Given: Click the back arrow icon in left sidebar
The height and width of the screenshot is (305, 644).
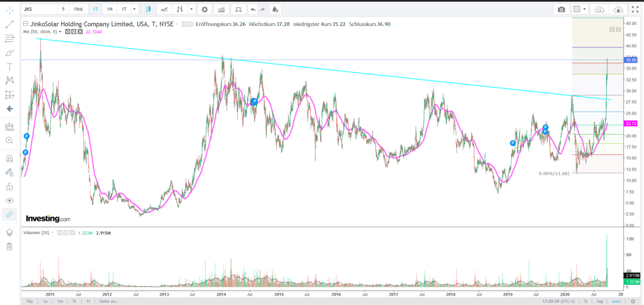Looking at the screenshot, I should tap(9, 109).
